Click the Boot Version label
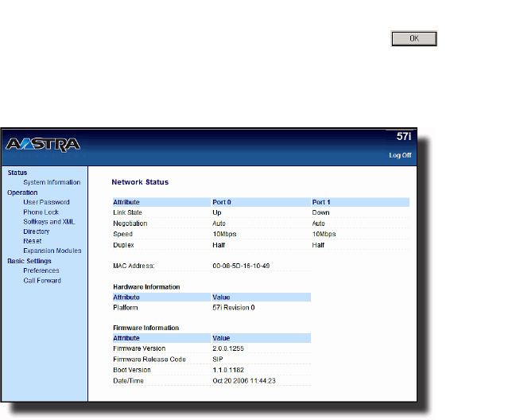The height and width of the screenshot is (420, 516). [132, 370]
